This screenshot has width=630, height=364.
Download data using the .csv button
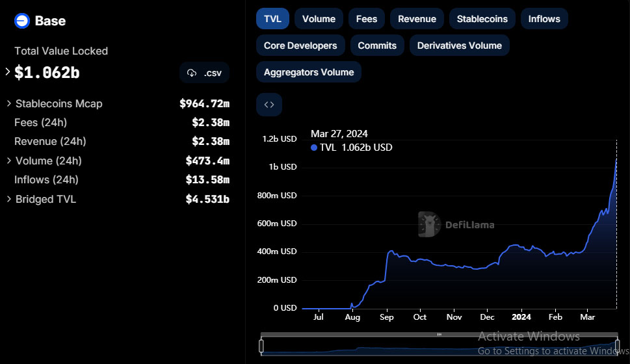point(205,73)
